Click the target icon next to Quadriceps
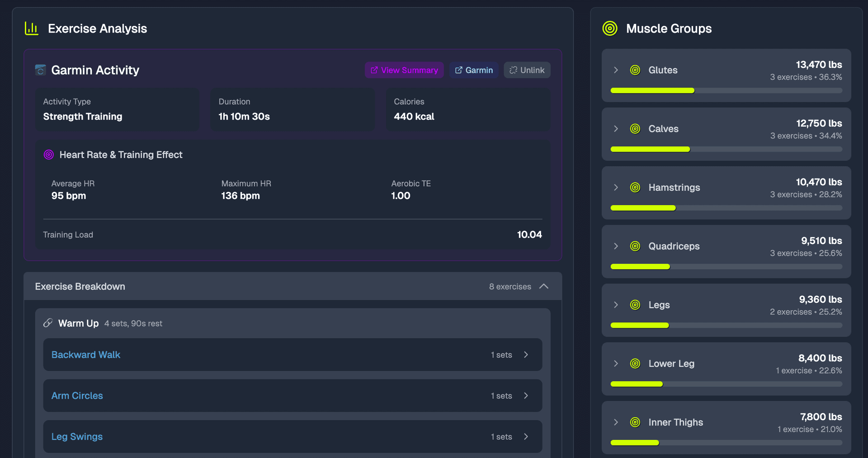This screenshot has width=868, height=458. tap(635, 246)
